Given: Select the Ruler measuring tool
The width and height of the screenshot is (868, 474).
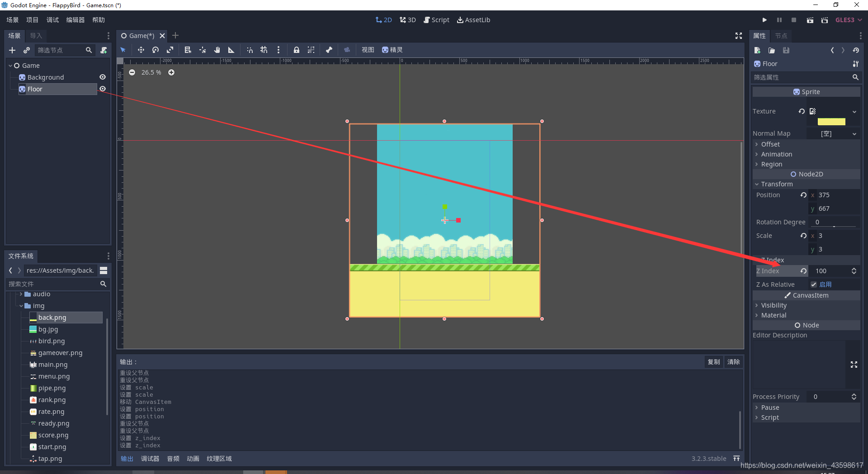Looking at the screenshot, I should [231, 50].
